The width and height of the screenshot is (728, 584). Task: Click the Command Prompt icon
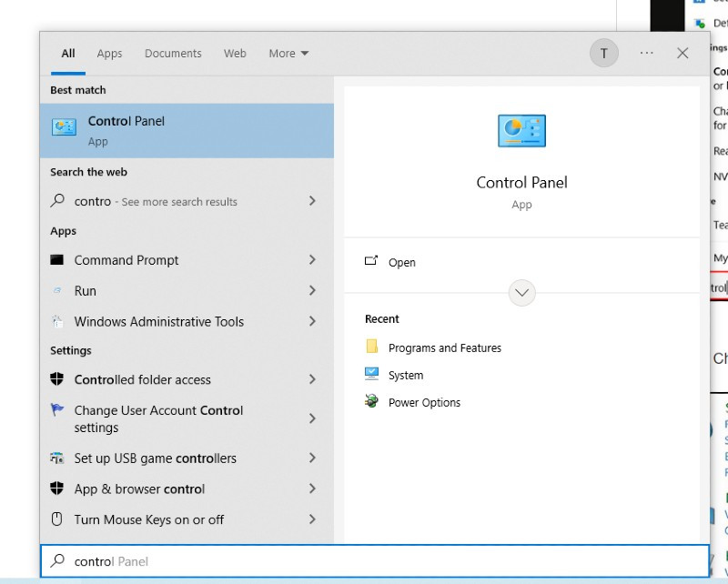coord(56,259)
